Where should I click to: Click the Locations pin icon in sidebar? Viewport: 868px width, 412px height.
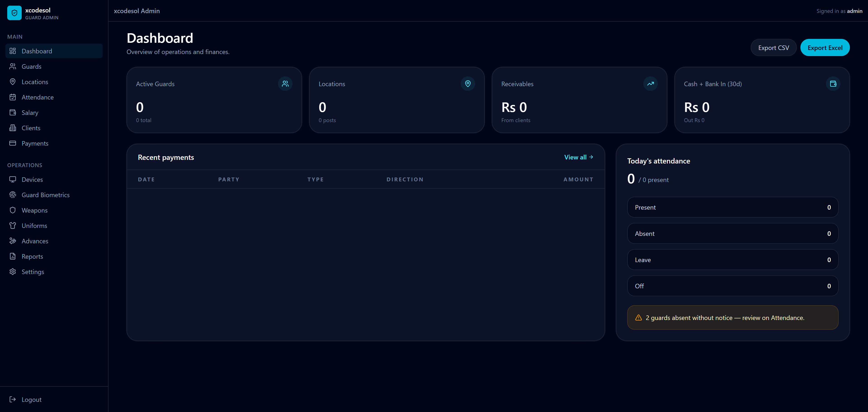[13, 82]
